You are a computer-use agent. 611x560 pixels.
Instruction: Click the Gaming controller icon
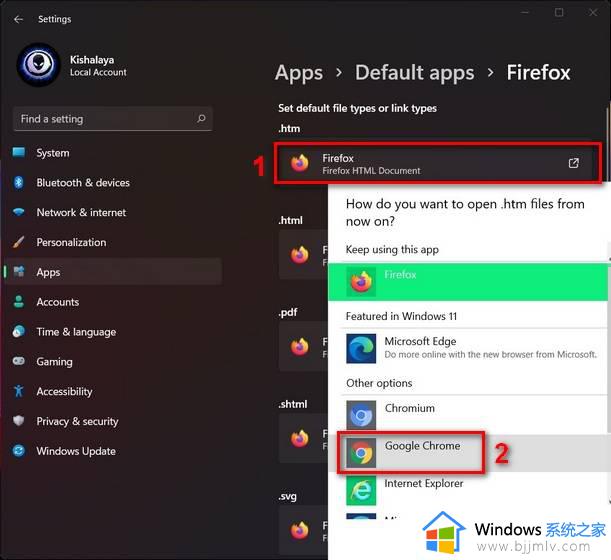click(18, 361)
